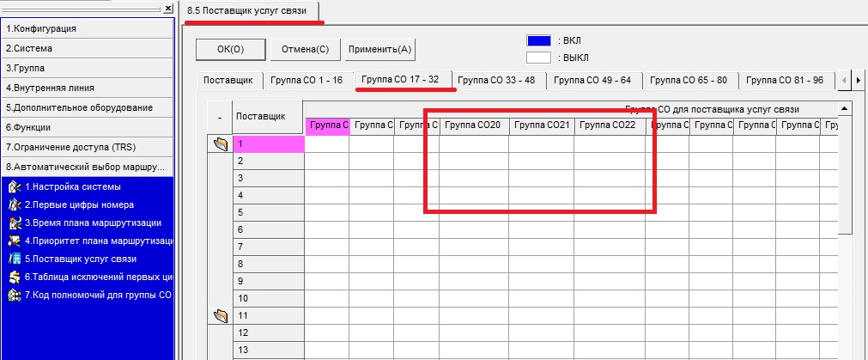Open 3.Время плана маршрутизации icon
Image resolution: width=868 pixels, height=360 pixels.
(x=15, y=223)
